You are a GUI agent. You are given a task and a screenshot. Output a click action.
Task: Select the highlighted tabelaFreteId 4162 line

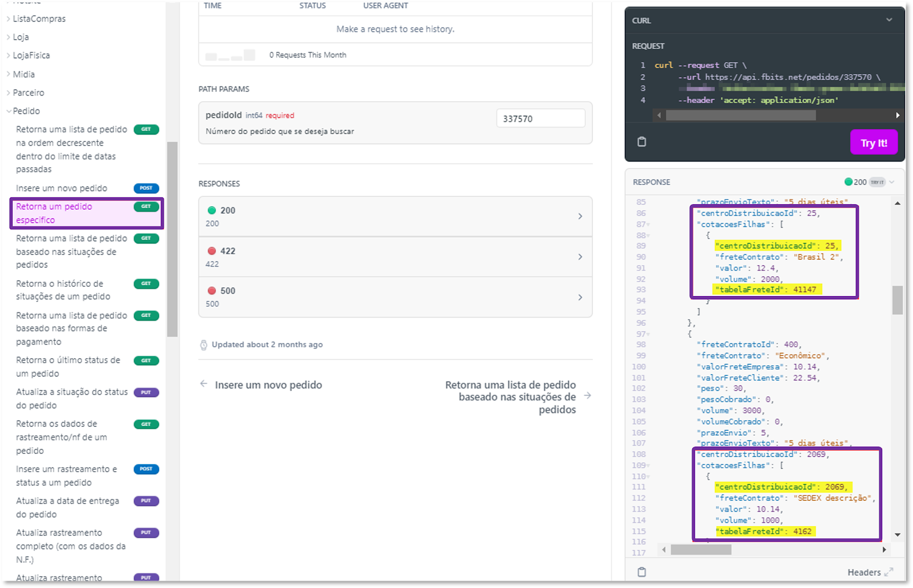tap(765, 532)
